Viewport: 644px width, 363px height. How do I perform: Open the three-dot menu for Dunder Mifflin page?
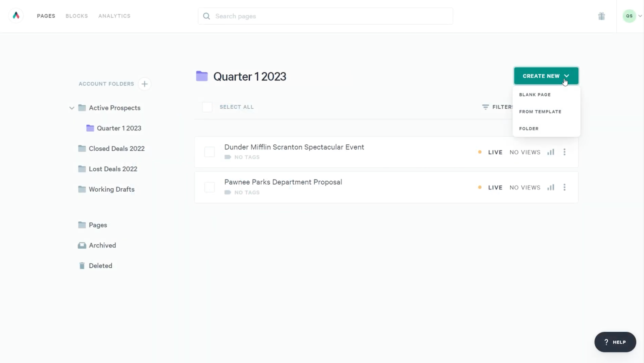(x=564, y=152)
